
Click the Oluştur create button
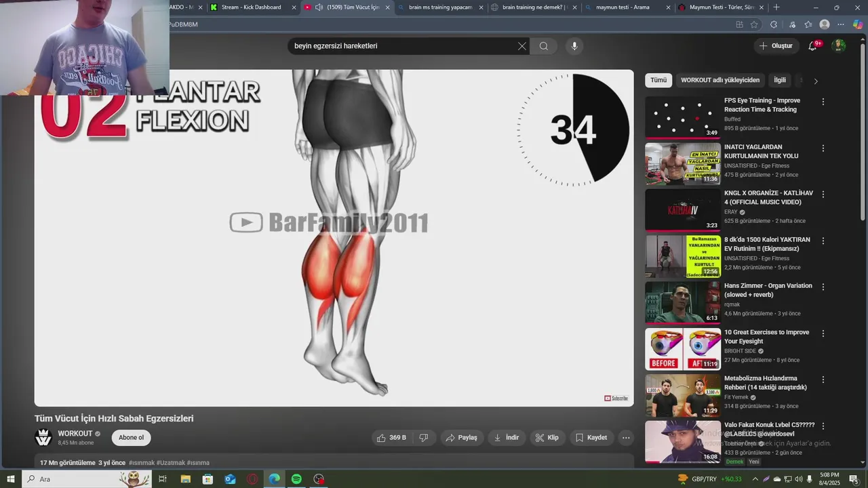tap(776, 46)
